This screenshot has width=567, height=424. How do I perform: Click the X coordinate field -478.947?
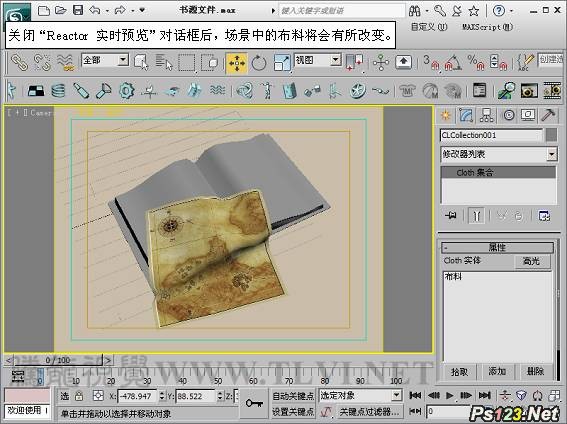click(138, 396)
